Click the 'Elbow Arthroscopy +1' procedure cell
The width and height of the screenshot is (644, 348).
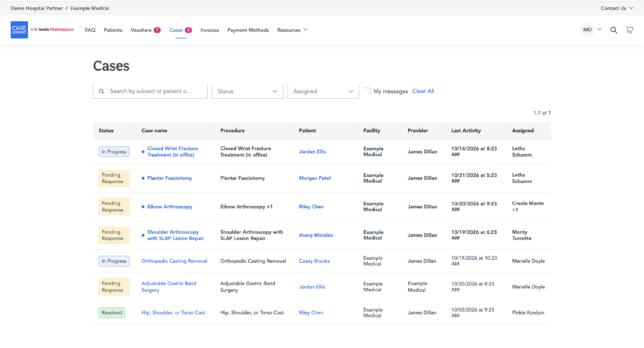pyautogui.click(x=246, y=207)
